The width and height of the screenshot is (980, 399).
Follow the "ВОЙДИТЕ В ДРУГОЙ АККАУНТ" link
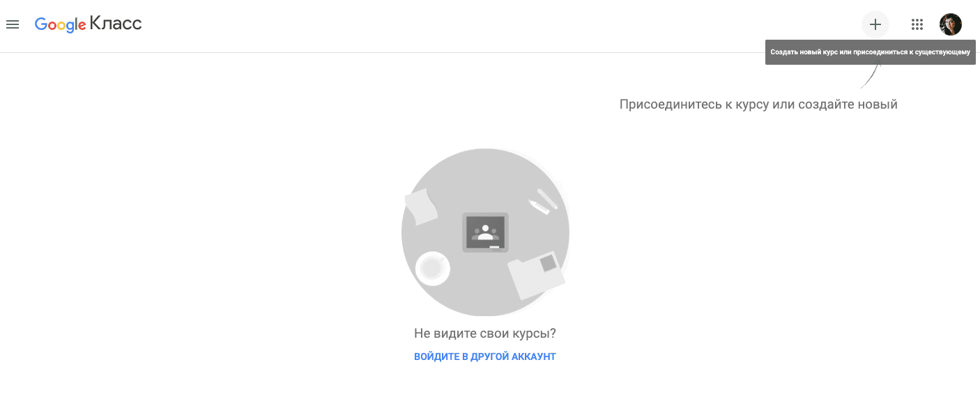(x=485, y=357)
